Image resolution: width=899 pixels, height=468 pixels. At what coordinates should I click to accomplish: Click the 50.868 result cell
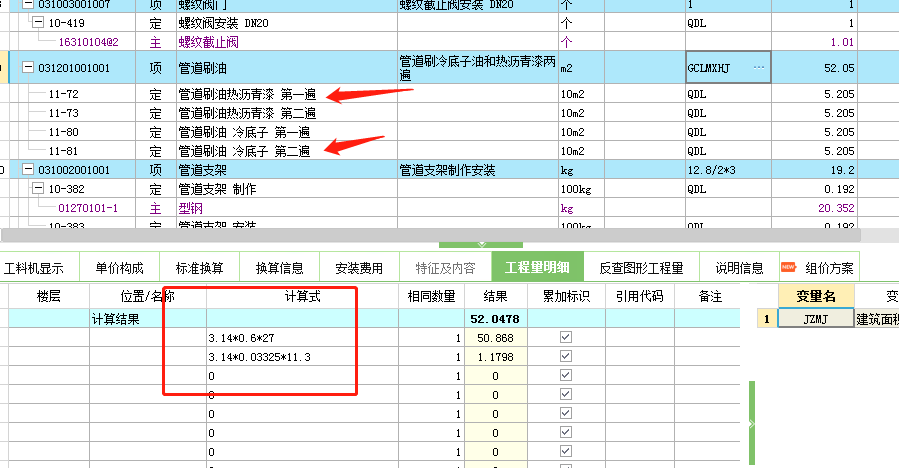[495, 338]
